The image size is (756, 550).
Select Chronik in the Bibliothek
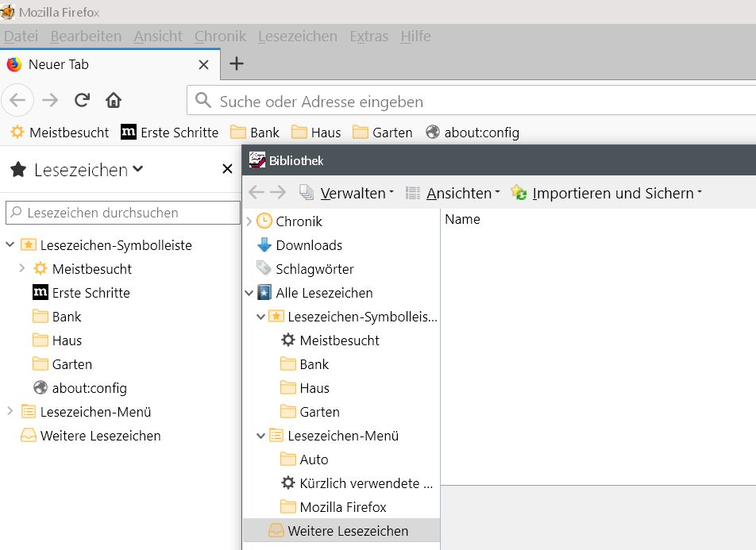coord(289,221)
